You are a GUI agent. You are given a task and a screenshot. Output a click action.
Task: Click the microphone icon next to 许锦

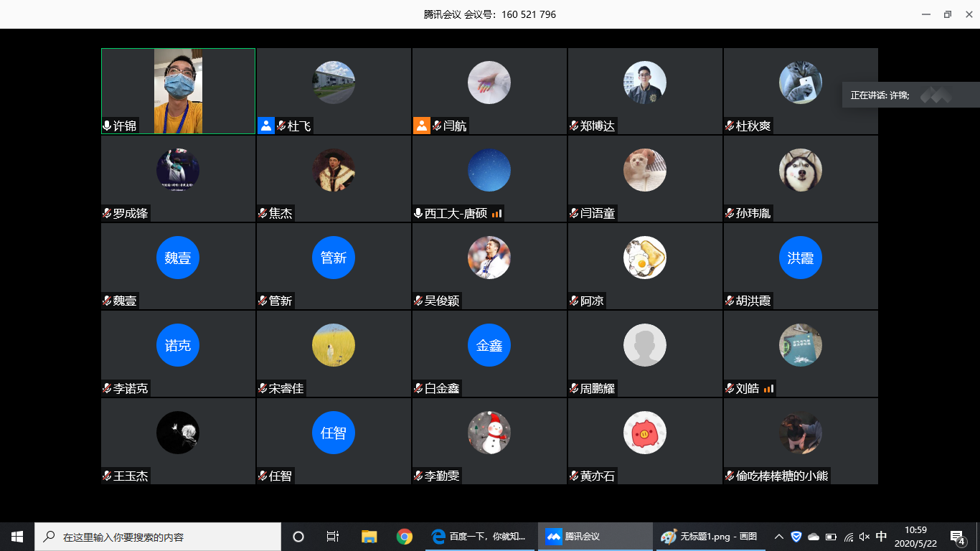point(107,126)
